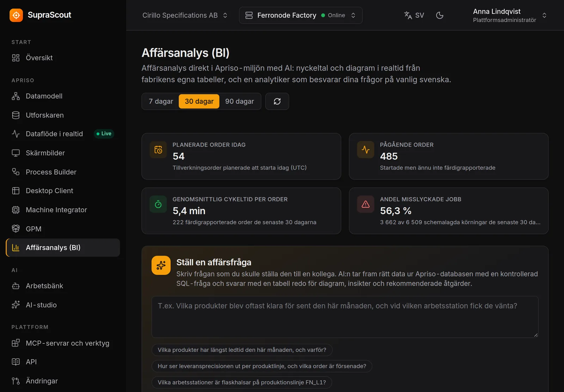This screenshot has width=564, height=392.
Task: Expand the Cirillo Specifications AB selector
Action: (x=185, y=16)
